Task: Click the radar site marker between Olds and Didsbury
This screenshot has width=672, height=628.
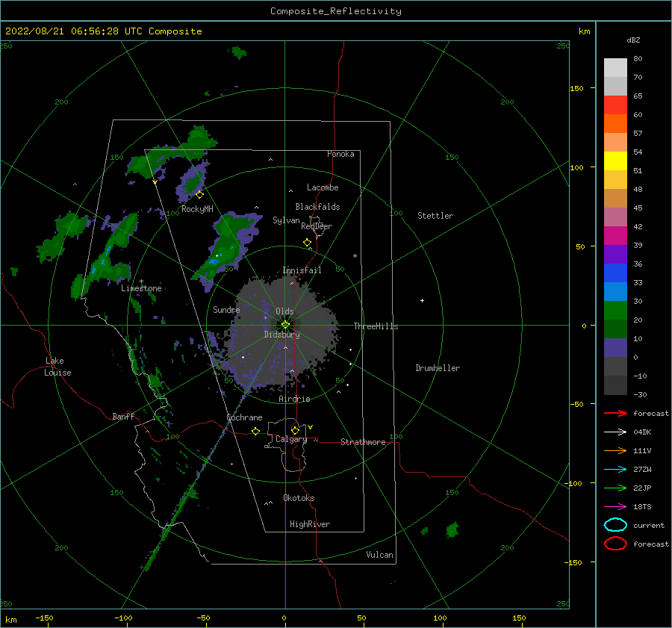Action: 285,325
